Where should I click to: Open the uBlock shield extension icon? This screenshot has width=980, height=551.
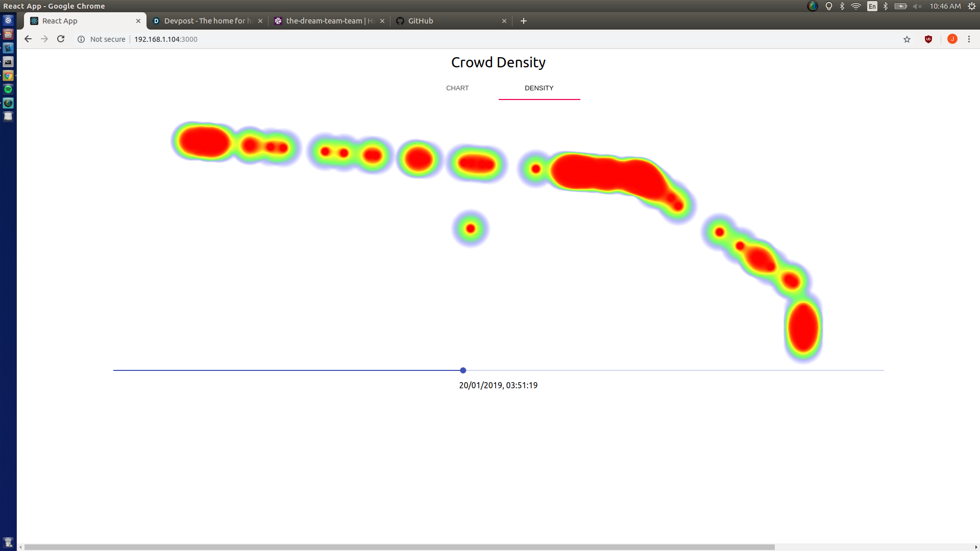tap(928, 39)
